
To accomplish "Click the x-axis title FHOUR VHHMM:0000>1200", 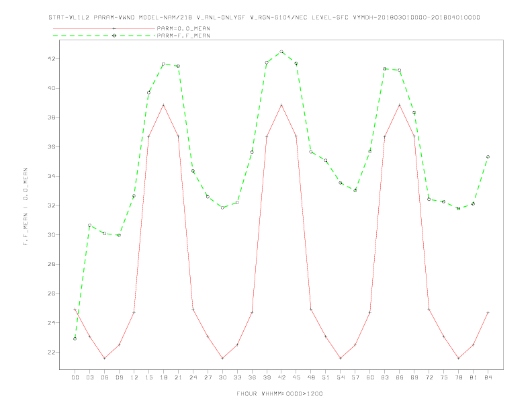I will point(279,394).
